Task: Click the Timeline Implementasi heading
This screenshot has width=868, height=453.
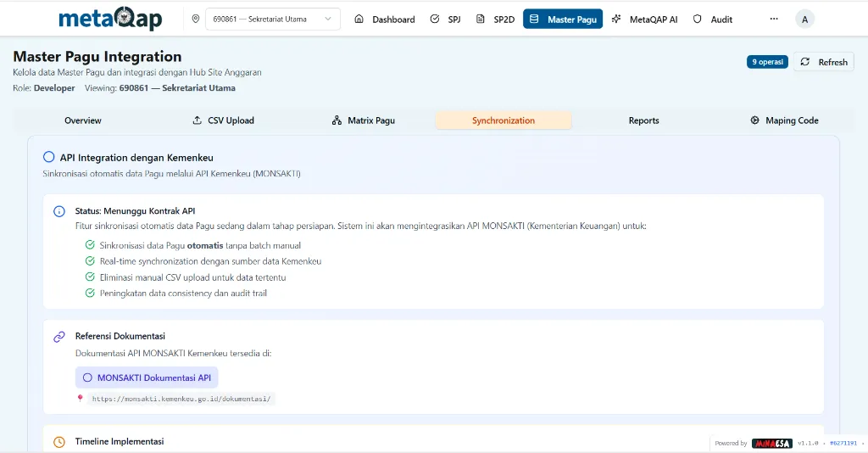Action: pos(120,441)
